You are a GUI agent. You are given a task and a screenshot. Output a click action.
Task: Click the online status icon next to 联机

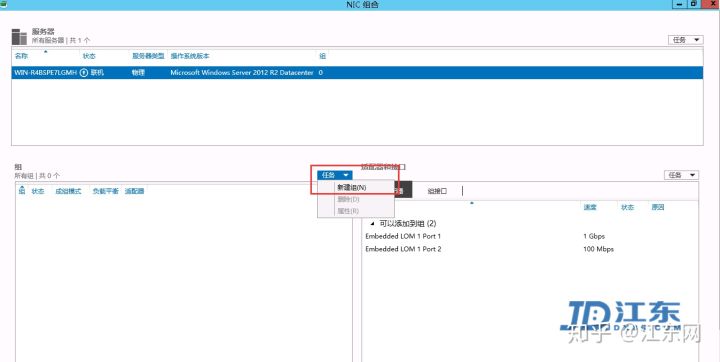point(84,73)
